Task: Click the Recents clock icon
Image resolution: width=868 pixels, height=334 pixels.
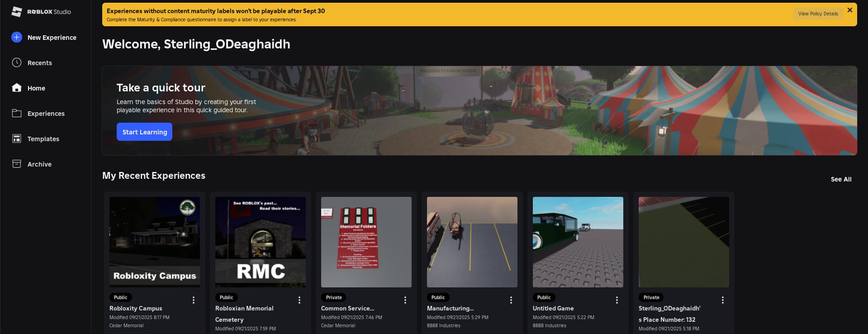Action: [17, 62]
